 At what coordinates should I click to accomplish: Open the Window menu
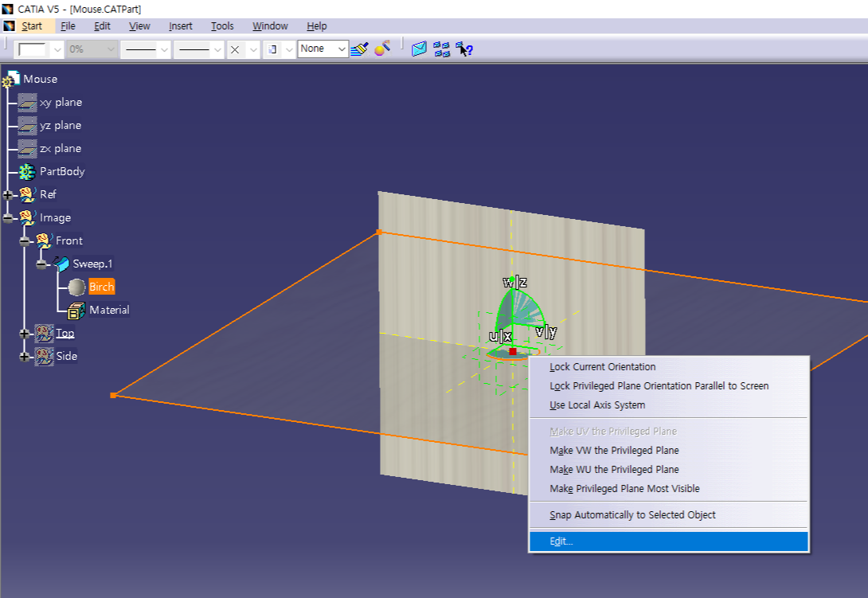click(x=270, y=26)
